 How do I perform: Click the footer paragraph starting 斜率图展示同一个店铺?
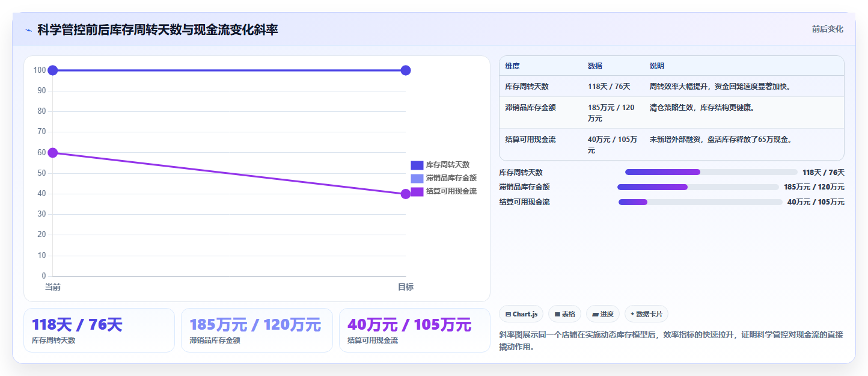click(x=671, y=341)
